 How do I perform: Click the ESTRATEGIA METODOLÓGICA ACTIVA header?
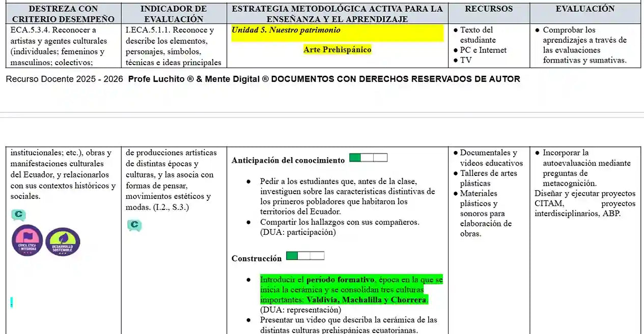[337, 13]
